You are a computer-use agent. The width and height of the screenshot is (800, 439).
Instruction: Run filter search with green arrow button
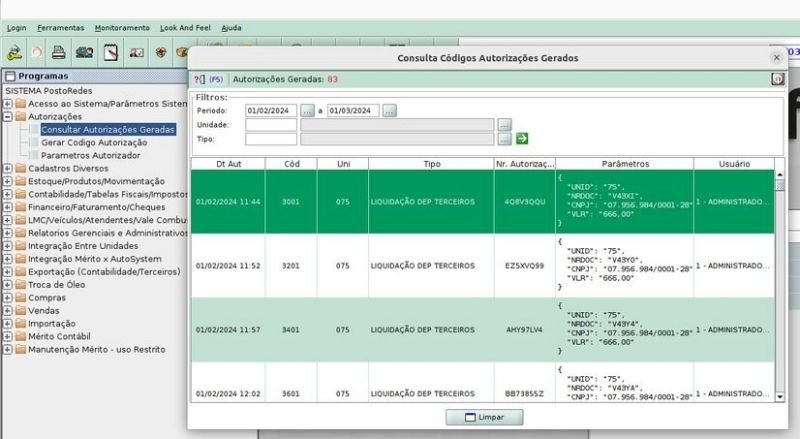(521, 138)
